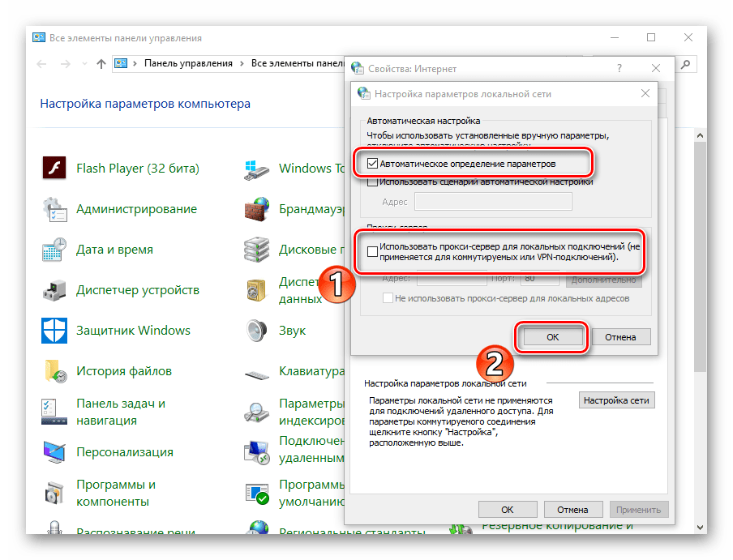The width and height of the screenshot is (733, 560).
Task: Click the Дополнительно proxy button
Action: 603,280
